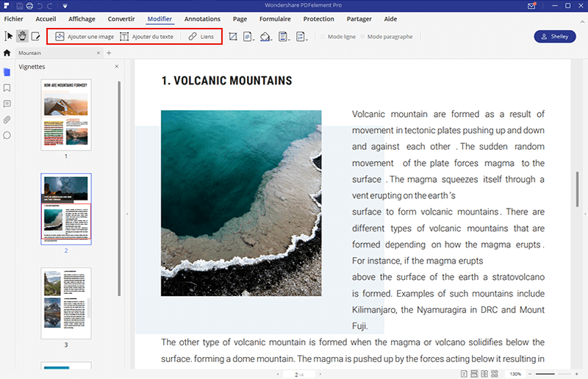
Task: Open the bookmarks side panel
Action: tap(7, 88)
